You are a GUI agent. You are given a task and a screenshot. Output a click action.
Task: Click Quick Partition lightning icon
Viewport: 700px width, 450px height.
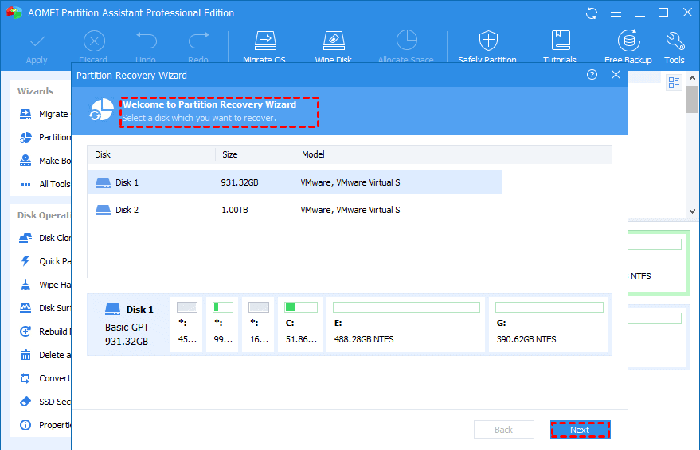(x=25, y=261)
